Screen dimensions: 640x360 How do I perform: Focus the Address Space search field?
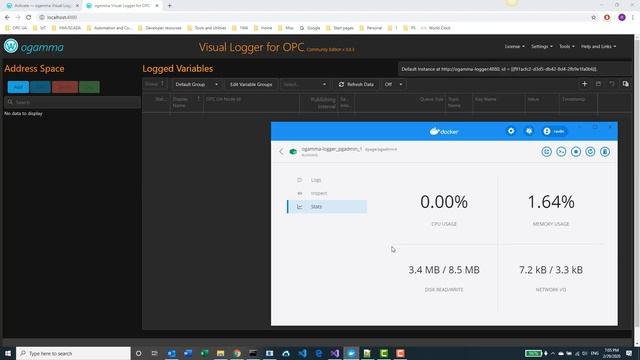pos(72,102)
